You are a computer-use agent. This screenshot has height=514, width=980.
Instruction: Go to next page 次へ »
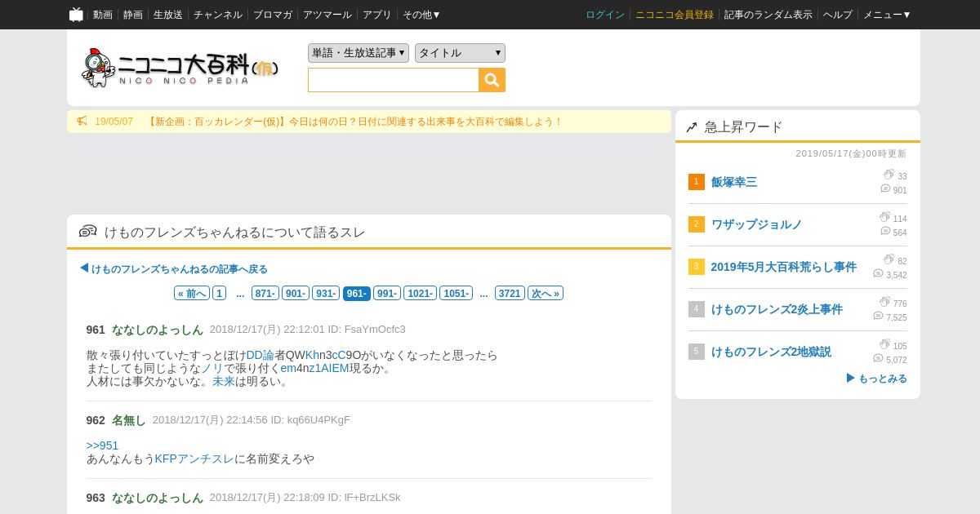coord(546,293)
